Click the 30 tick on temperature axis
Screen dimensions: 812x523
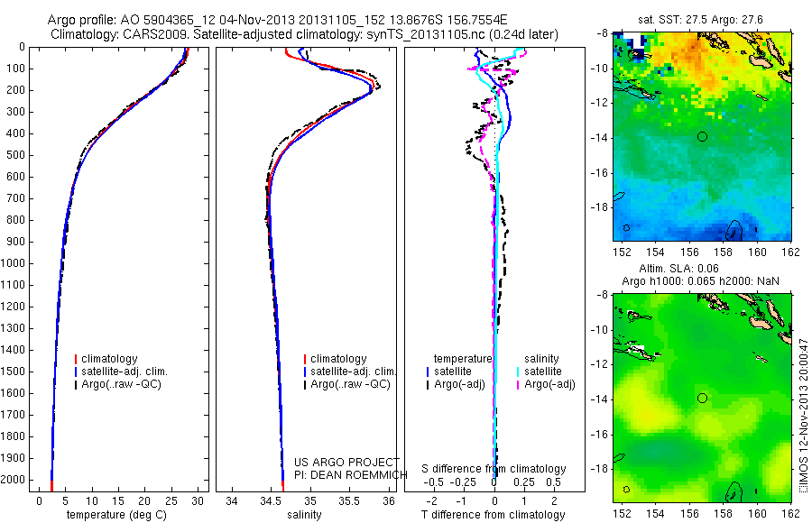[198, 501]
